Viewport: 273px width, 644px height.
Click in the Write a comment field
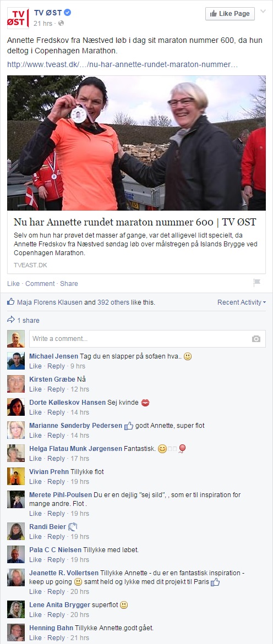point(147,339)
